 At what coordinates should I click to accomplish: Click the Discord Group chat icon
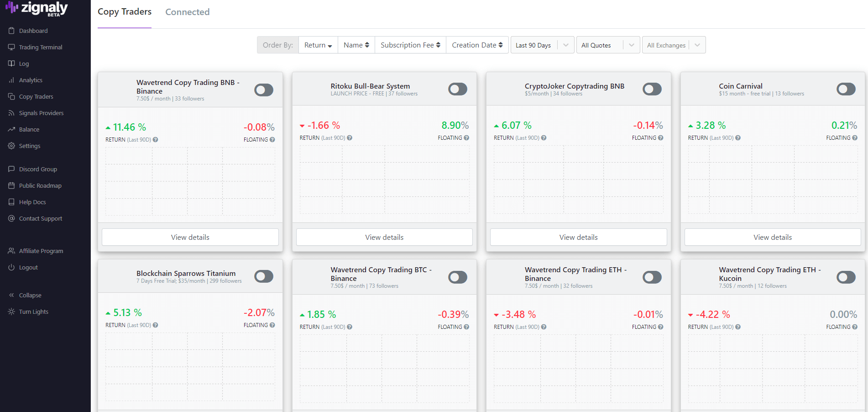11,169
